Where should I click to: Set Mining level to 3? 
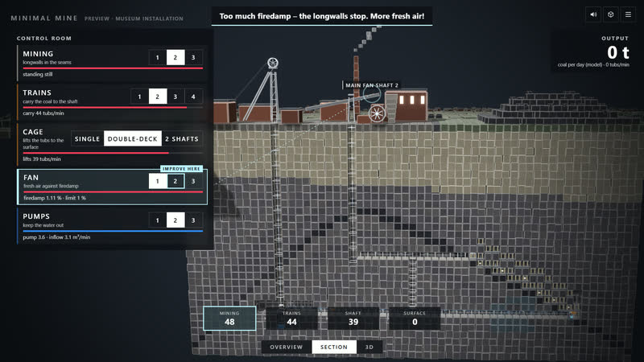(193, 57)
